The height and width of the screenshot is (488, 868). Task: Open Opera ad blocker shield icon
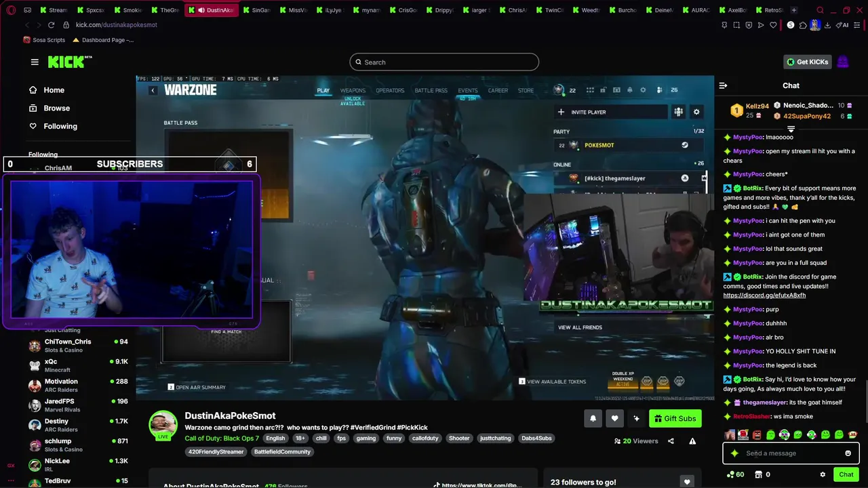point(749,25)
